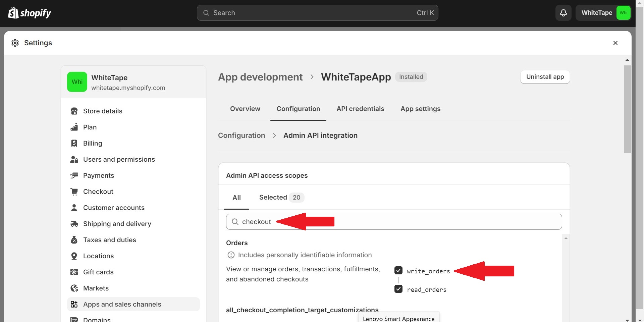Open Locations settings
This screenshot has width=644, height=322.
(133, 256)
